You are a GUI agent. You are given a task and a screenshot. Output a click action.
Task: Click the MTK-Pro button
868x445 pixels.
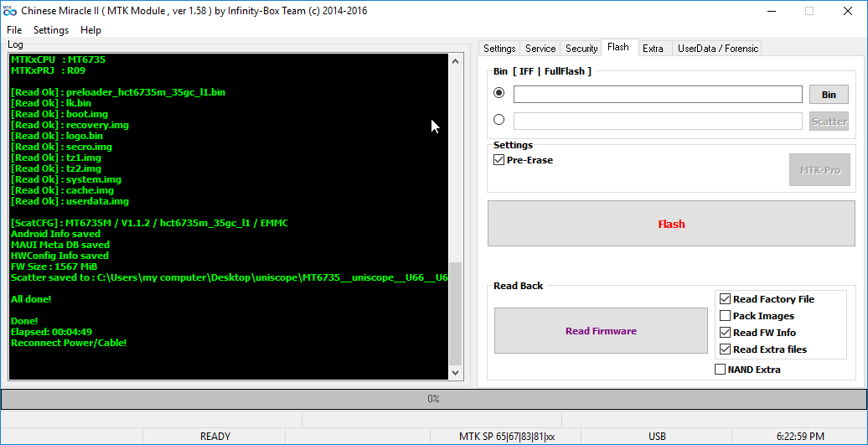[x=820, y=170]
